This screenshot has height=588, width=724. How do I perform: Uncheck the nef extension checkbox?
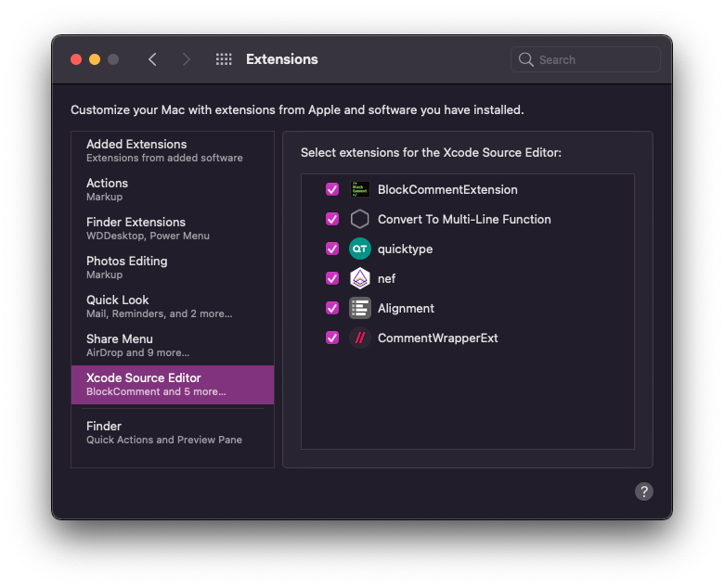click(x=332, y=278)
